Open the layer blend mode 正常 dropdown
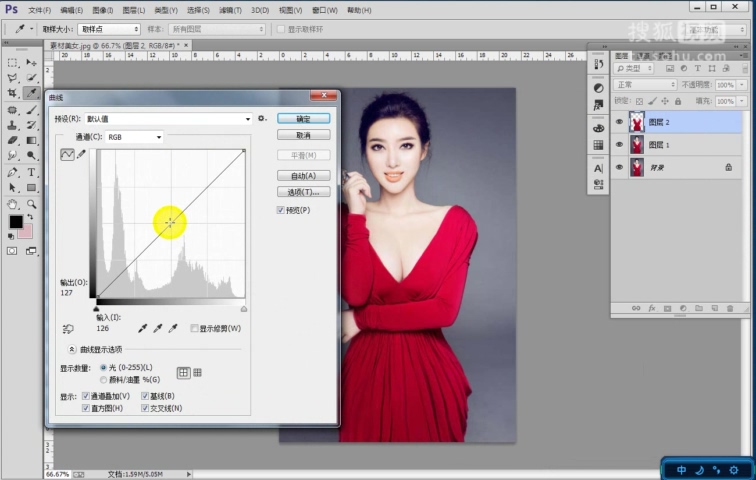The image size is (756, 480). pyautogui.click(x=645, y=85)
